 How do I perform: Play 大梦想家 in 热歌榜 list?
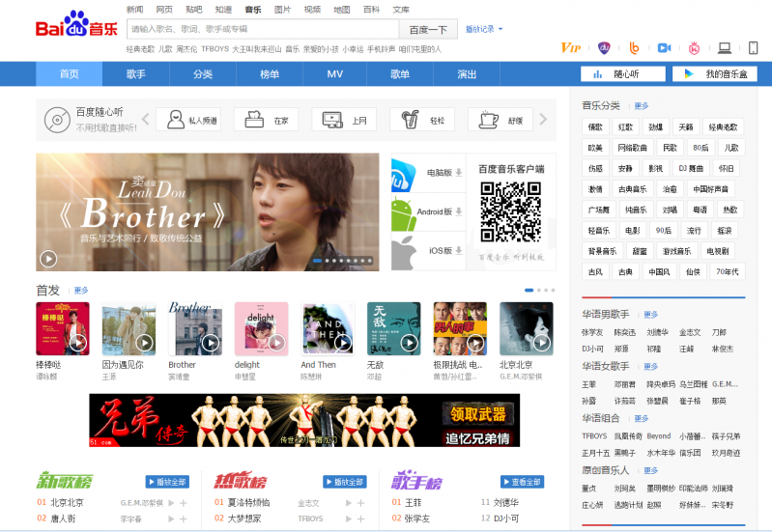pyautogui.click(x=348, y=518)
